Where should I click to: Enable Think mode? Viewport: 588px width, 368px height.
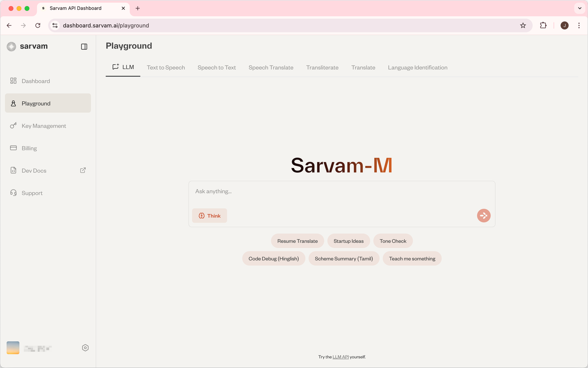pos(209,215)
